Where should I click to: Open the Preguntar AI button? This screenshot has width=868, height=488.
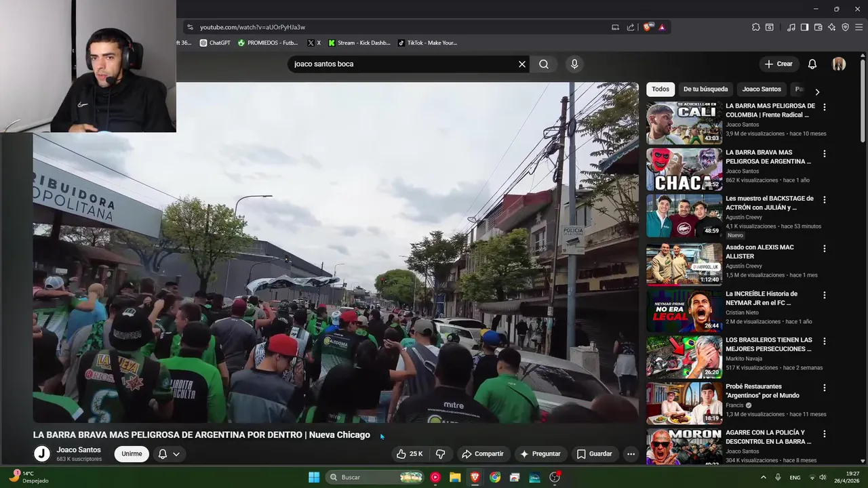click(x=540, y=454)
